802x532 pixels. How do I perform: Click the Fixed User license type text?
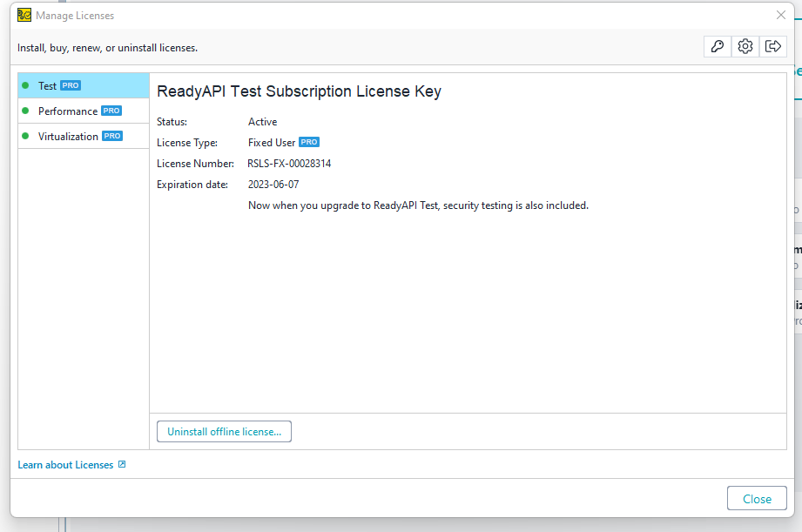(272, 143)
